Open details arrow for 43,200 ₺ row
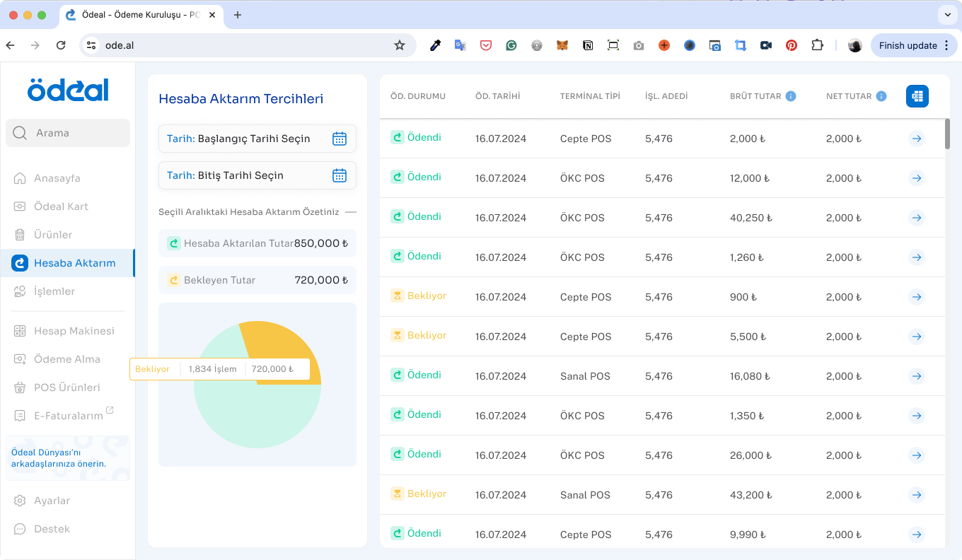This screenshot has height=560, width=962. 917,495
